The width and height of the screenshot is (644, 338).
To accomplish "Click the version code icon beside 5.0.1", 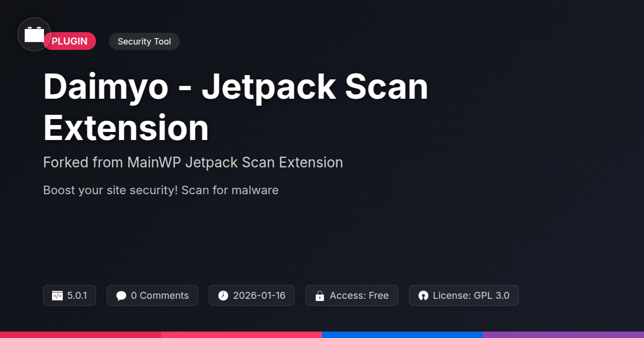I will (57, 296).
